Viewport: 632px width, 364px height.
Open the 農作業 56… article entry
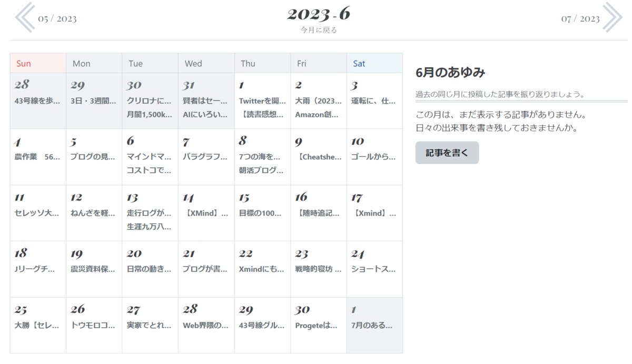point(37,157)
